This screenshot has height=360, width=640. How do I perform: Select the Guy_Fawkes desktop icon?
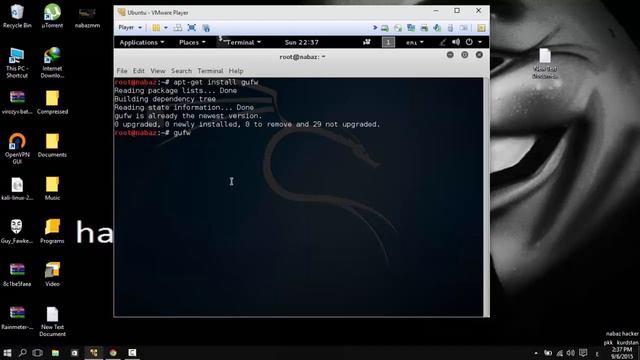pyautogui.click(x=17, y=231)
